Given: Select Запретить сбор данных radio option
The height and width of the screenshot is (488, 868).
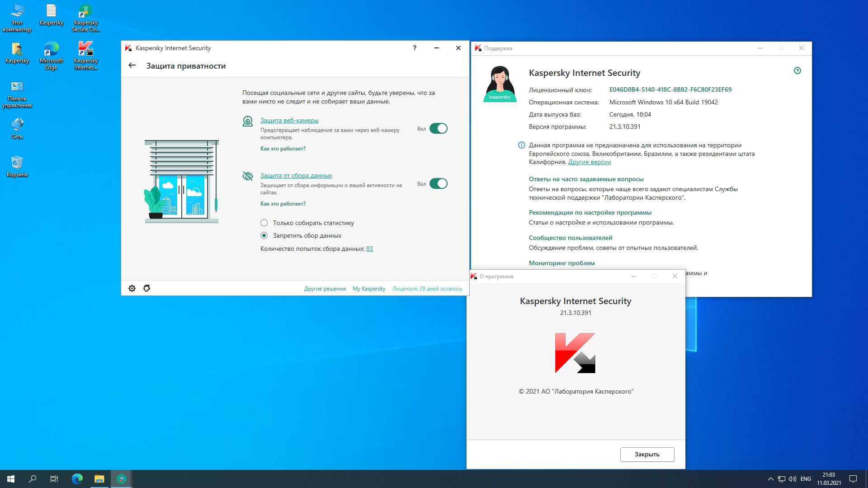Looking at the screenshot, I should click(x=264, y=236).
